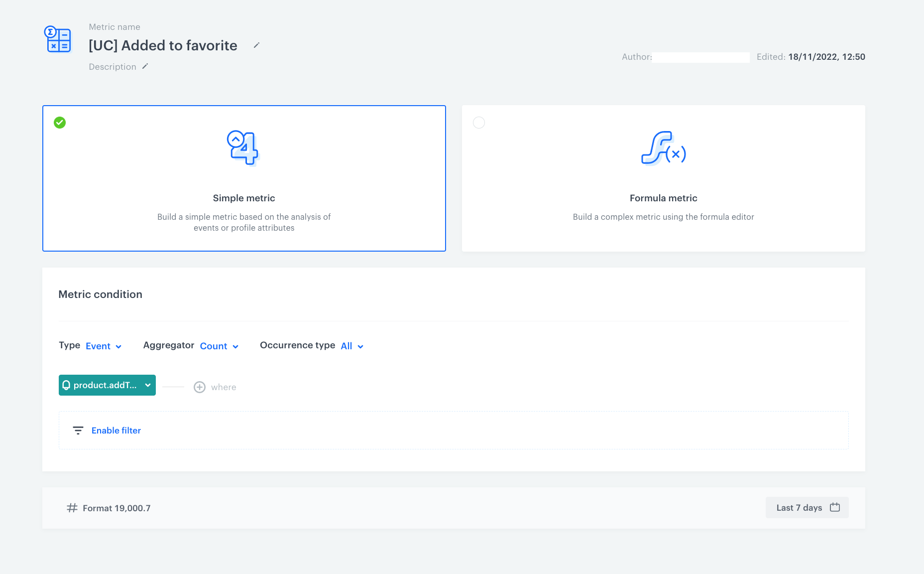Image resolution: width=924 pixels, height=574 pixels.
Task: Select the Formula metric radio button
Action: coord(479,123)
